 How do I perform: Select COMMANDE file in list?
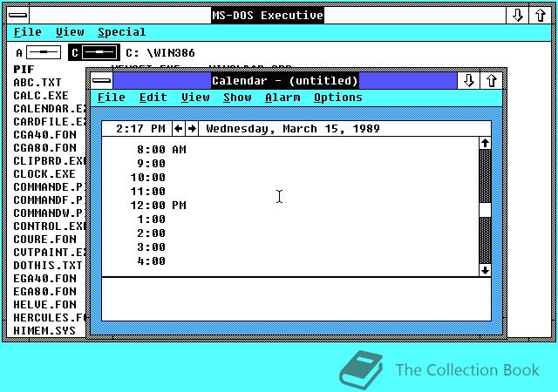point(48,187)
